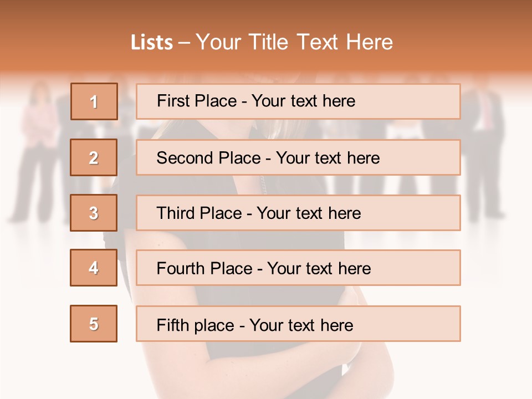532x399 pixels.
Task: Click the words Title Text Here
Action: pos(321,42)
